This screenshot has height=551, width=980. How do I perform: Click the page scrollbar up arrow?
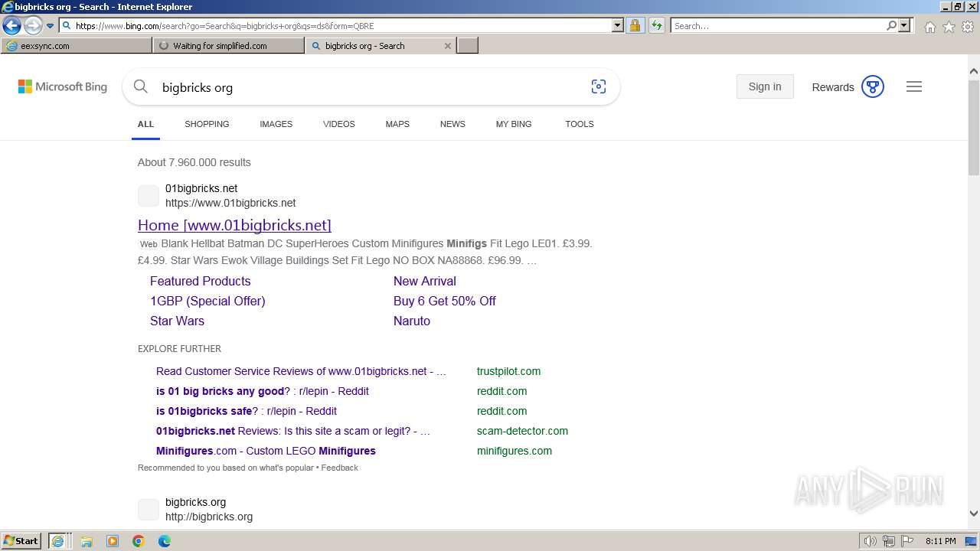coord(974,72)
